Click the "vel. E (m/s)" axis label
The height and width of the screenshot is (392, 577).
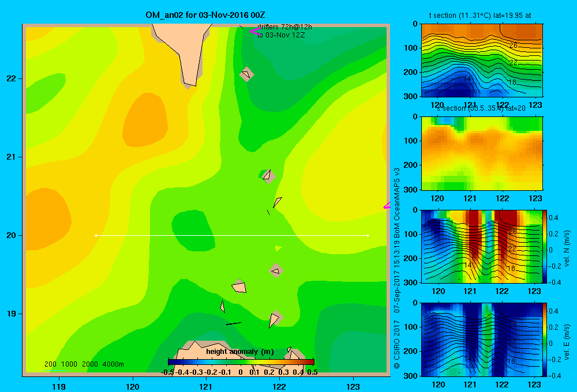point(567,342)
